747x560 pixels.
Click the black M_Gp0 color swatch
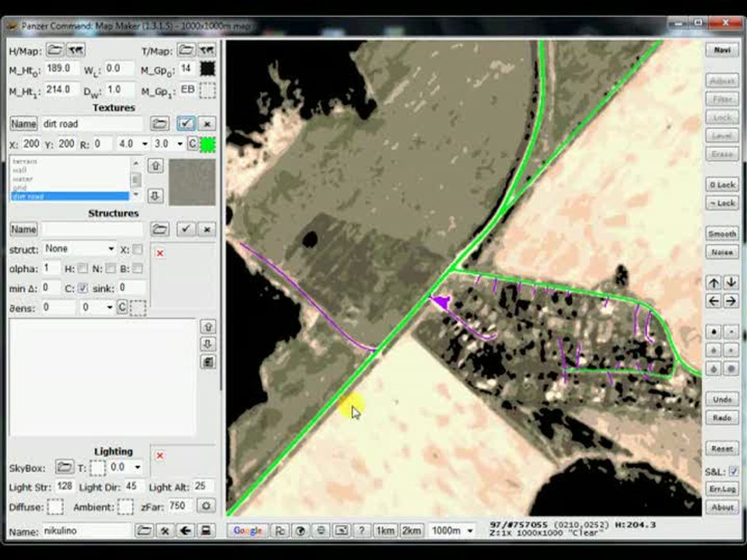[208, 69]
